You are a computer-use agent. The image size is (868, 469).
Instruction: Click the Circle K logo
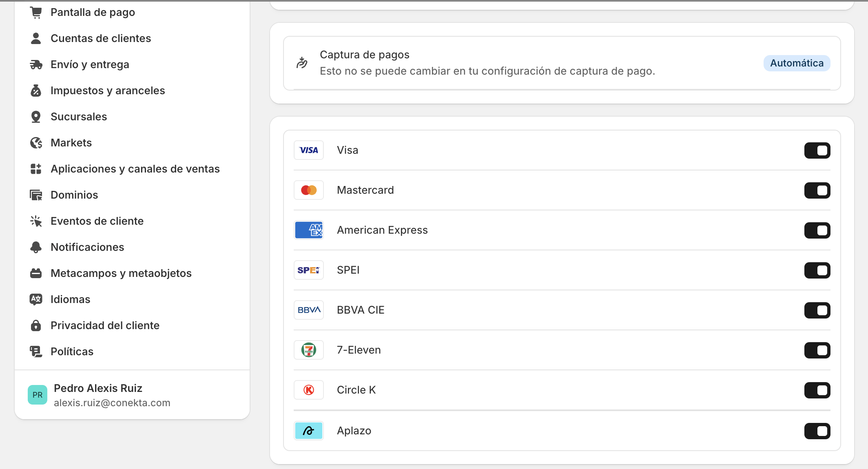309,390
